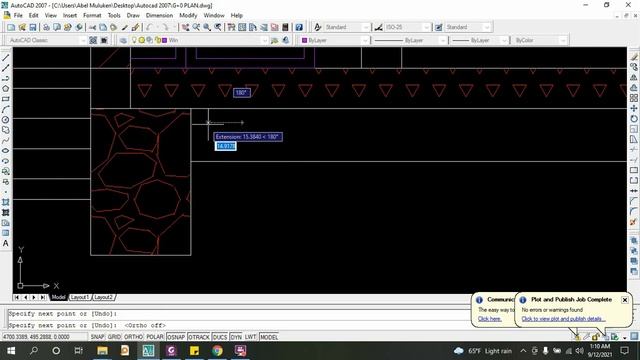The height and width of the screenshot is (360, 640).
Task: Toggle DYN dynamic input in status bar
Action: click(x=236, y=337)
